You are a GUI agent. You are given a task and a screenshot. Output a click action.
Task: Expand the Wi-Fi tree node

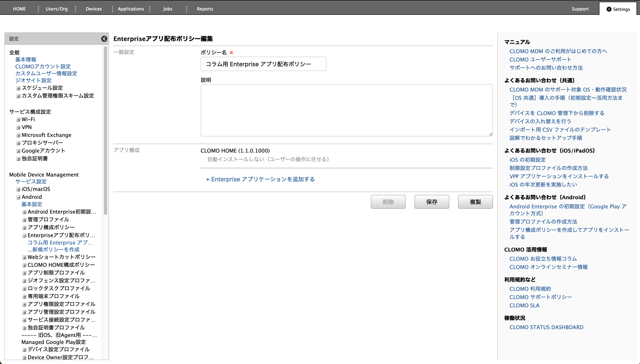(x=18, y=120)
